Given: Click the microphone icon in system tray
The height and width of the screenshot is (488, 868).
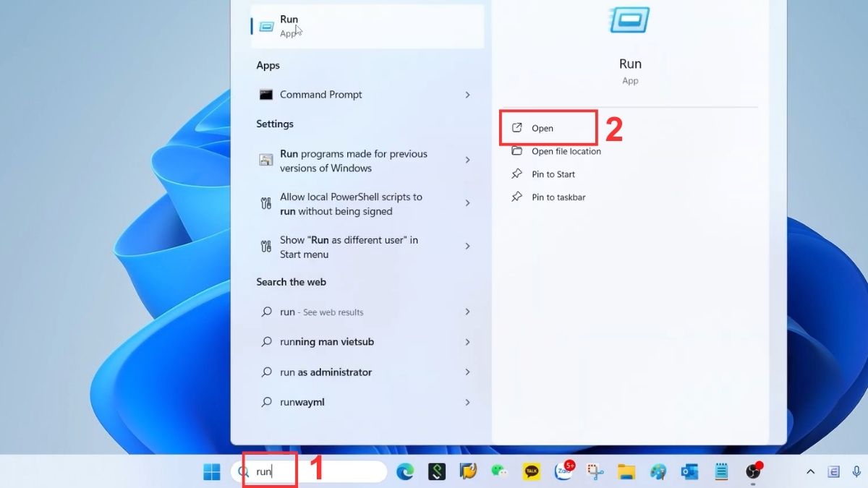Looking at the screenshot, I should (857, 472).
